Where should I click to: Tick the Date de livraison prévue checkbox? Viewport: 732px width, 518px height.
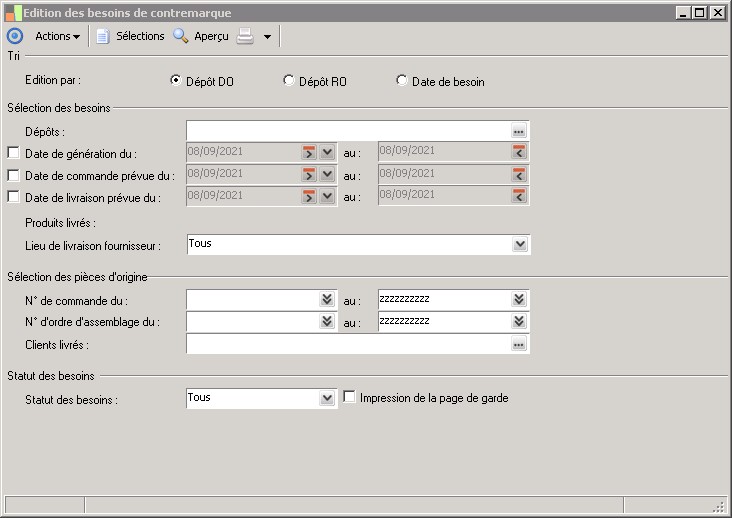tap(13, 198)
